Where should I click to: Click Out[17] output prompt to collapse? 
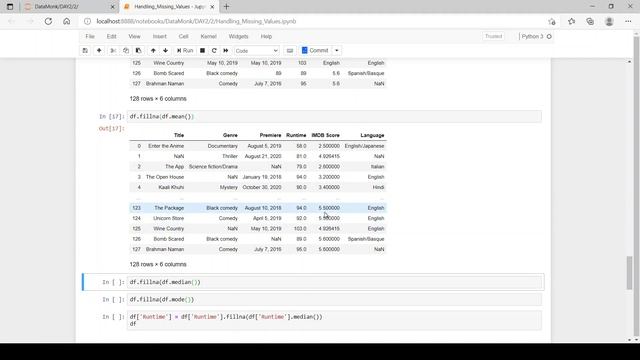pyautogui.click(x=111, y=129)
